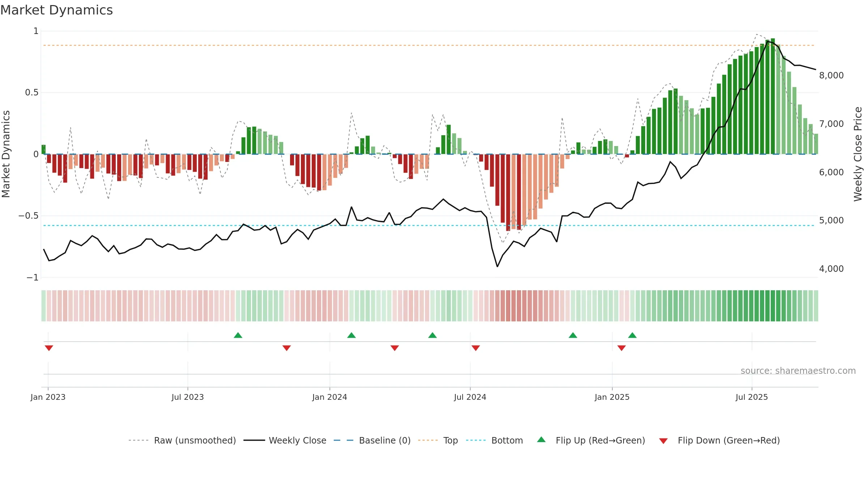Click the red flip-down triangle around March 2024
Screen dimensions: 868x488
pos(395,348)
